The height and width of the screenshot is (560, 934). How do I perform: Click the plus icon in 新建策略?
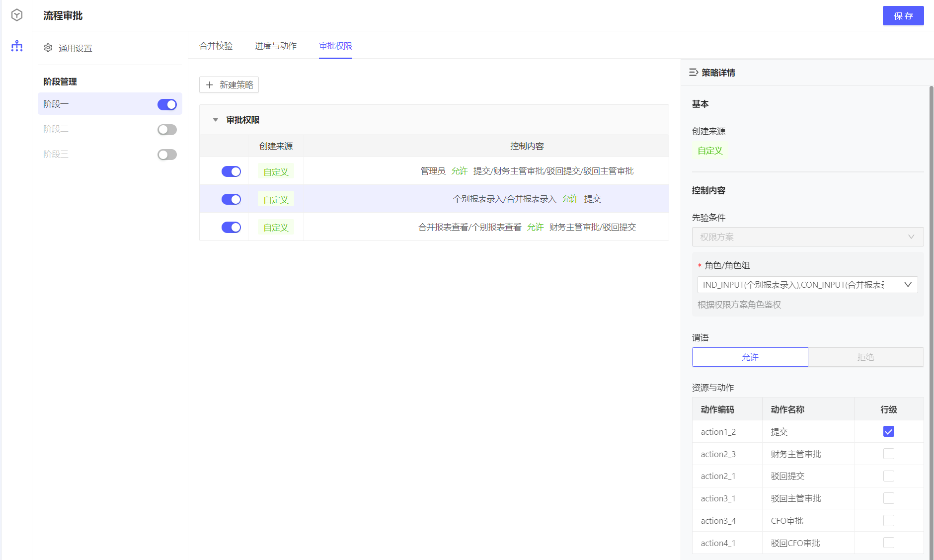pos(210,85)
